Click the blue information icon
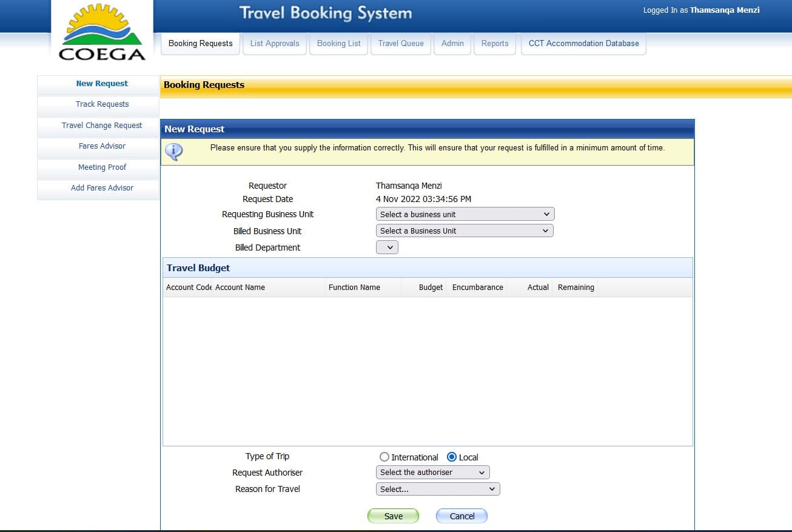The image size is (792, 532). 173,151
